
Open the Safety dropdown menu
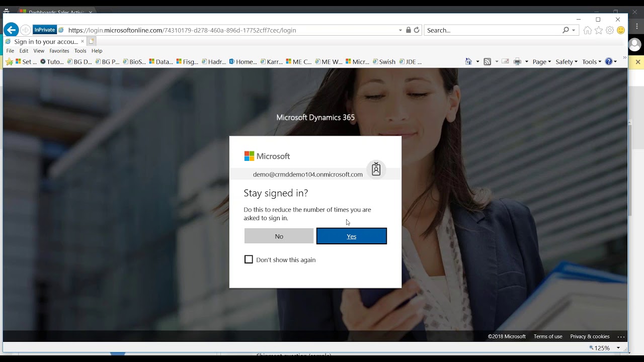tap(567, 62)
